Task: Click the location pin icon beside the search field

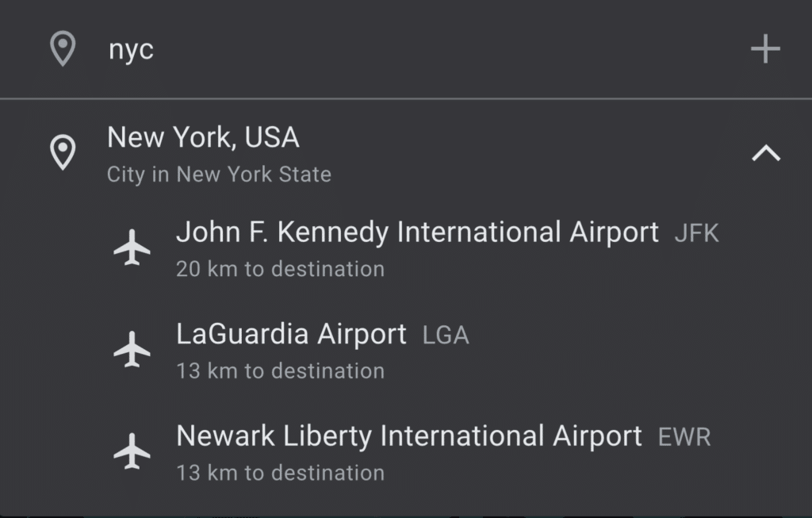Action: point(62,48)
